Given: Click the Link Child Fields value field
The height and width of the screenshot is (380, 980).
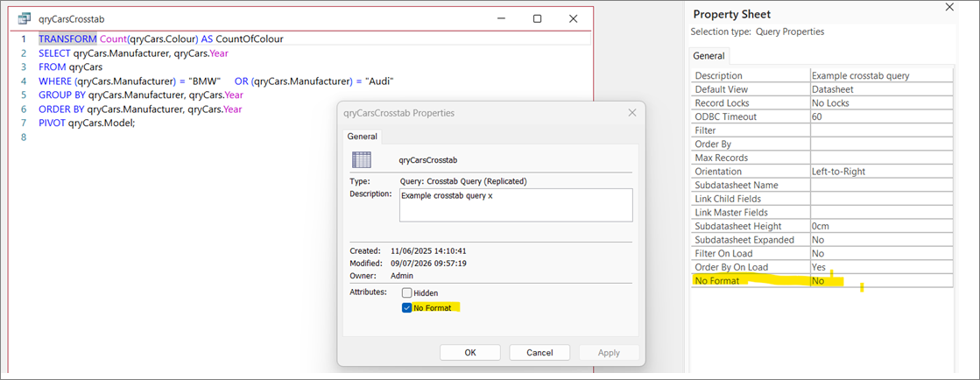Looking at the screenshot, I should [x=881, y=199].
